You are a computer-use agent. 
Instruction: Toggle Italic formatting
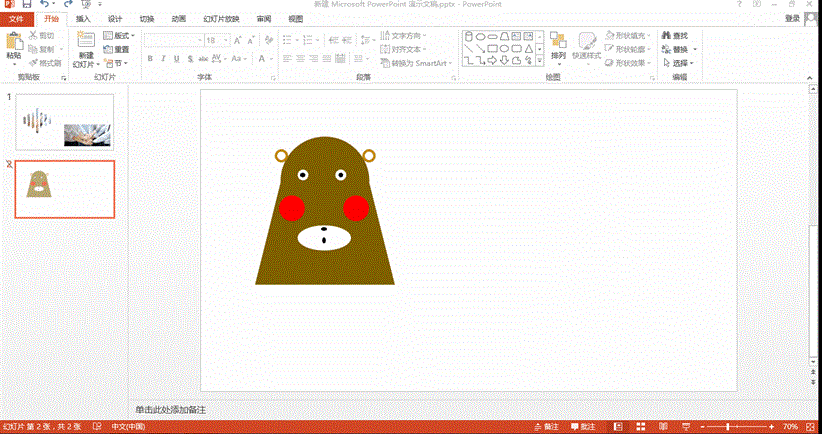pyautogui.click(x=163, y=59)
